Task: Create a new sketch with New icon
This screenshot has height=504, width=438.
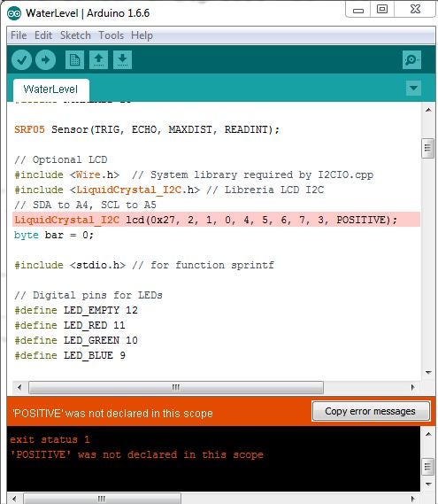Action: pyautogui.click(x=74, y=59)
